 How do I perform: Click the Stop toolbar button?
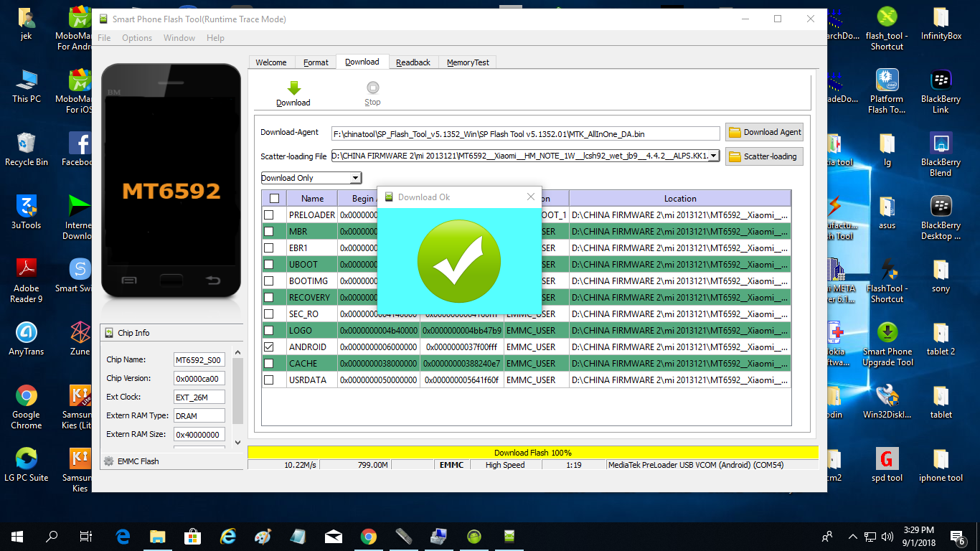(372, 94)
